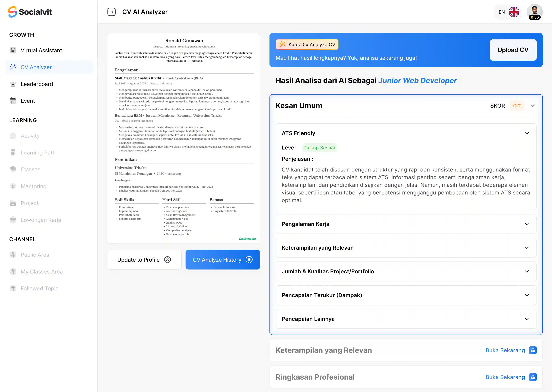Expand the Pencapaian Lainnya section
Screen dimensions: 552x392
(527, 319)
